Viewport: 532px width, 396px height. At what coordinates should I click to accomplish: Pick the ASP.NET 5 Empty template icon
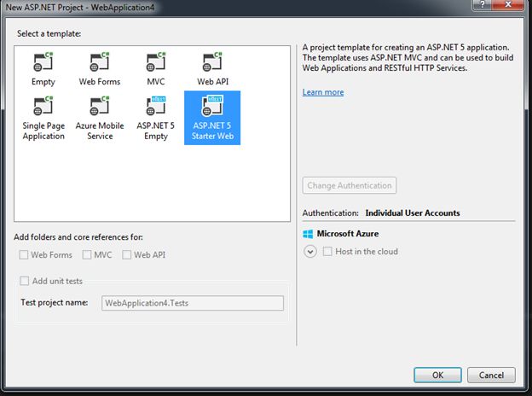coord(156,106)
